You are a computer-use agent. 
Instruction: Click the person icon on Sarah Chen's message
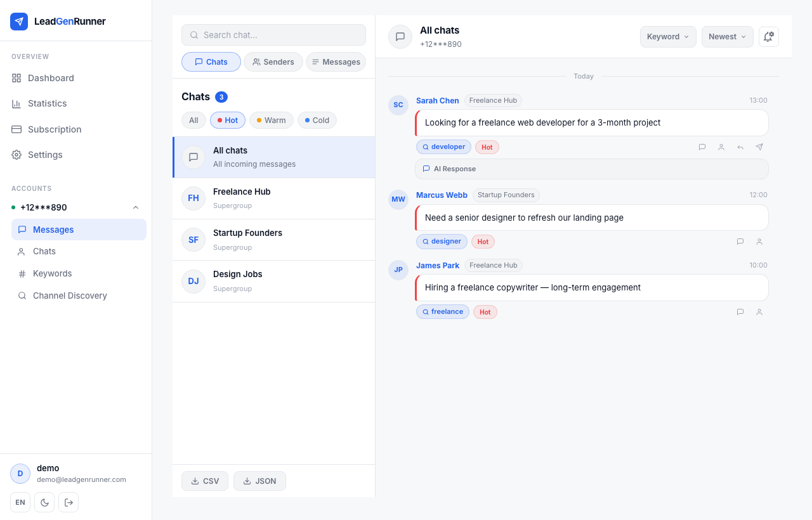721,147
